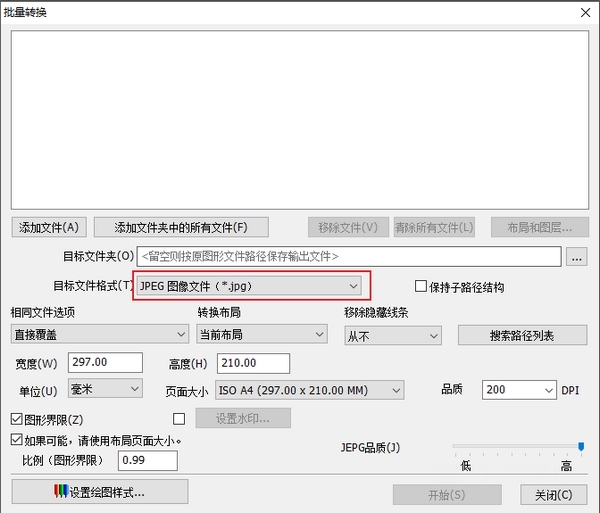Viewport: 600px width, 513px height.
Task: Click inside the empty file list box
Action: pos(300,120)
